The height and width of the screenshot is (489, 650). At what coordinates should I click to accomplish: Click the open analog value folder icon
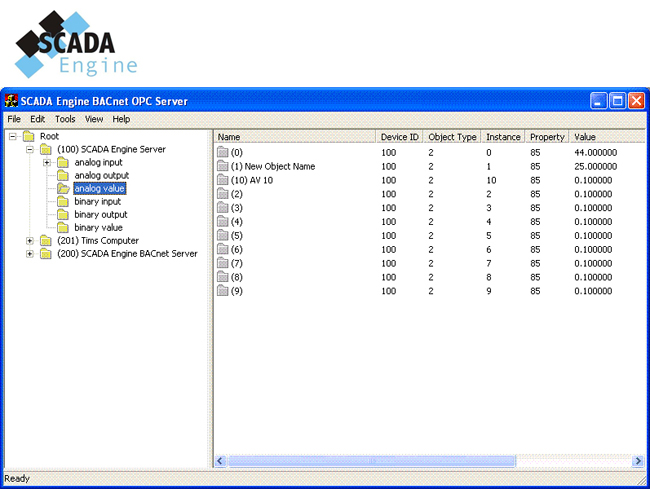(x=63, y=189)
